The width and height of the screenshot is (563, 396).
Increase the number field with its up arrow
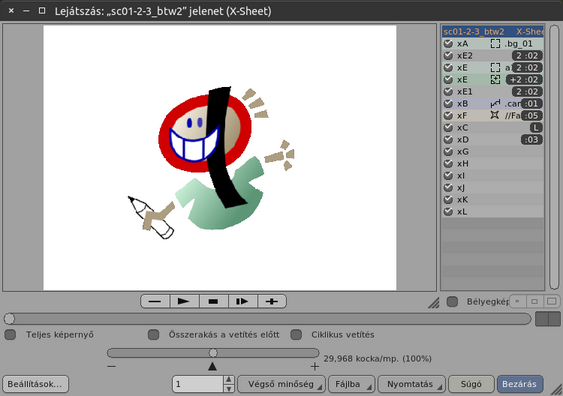[x=229, y=380]
